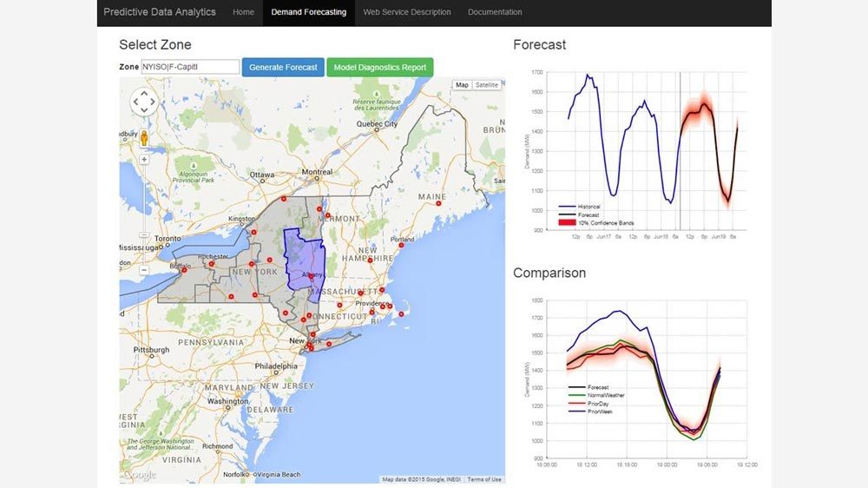
Task: Click the red marker at Portland
Action: click(401, 246)
